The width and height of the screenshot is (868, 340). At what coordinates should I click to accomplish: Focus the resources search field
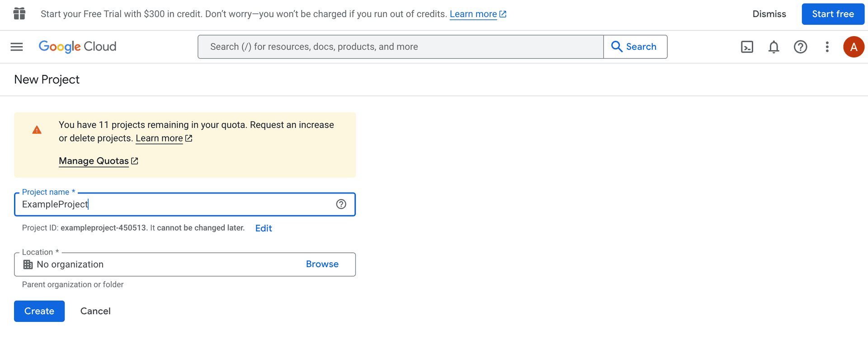[401, 47]
